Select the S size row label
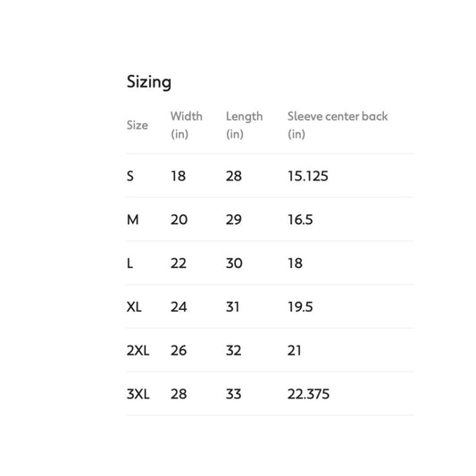The height and width of the screenshot is (476, 476). point(129,176)
